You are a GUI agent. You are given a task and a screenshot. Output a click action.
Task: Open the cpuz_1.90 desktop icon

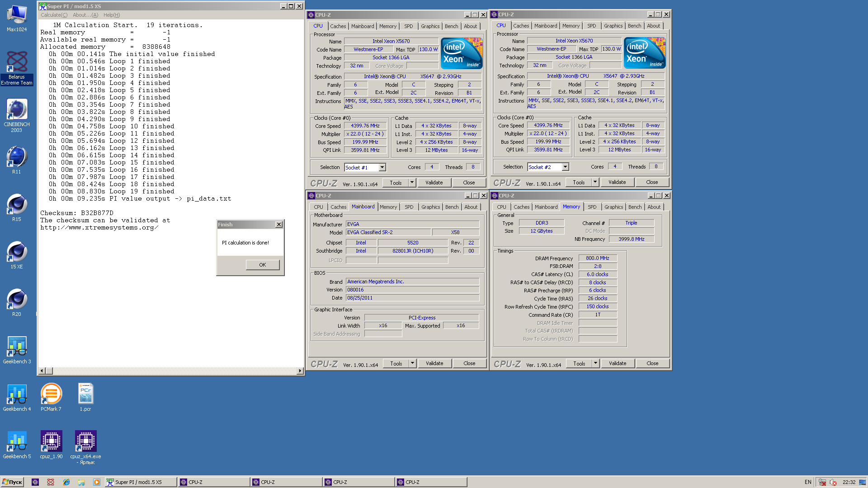pyautogui.click(x=51, y=445)
